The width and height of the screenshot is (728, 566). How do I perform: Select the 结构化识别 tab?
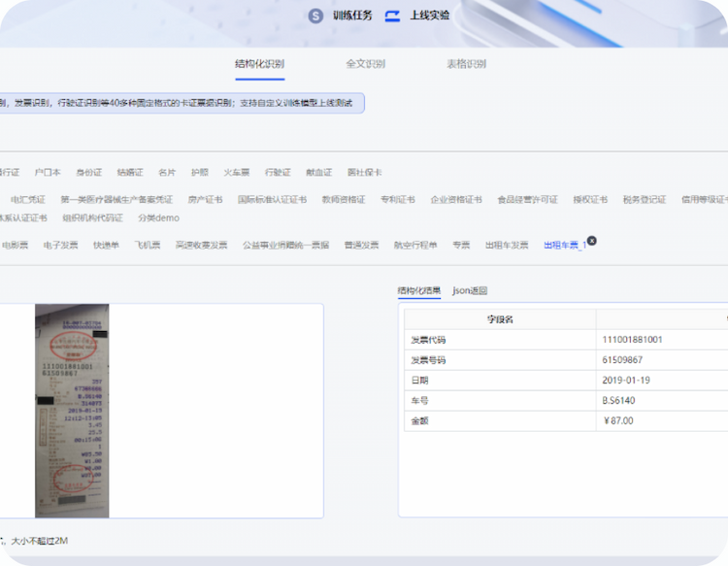pos(259,64)
